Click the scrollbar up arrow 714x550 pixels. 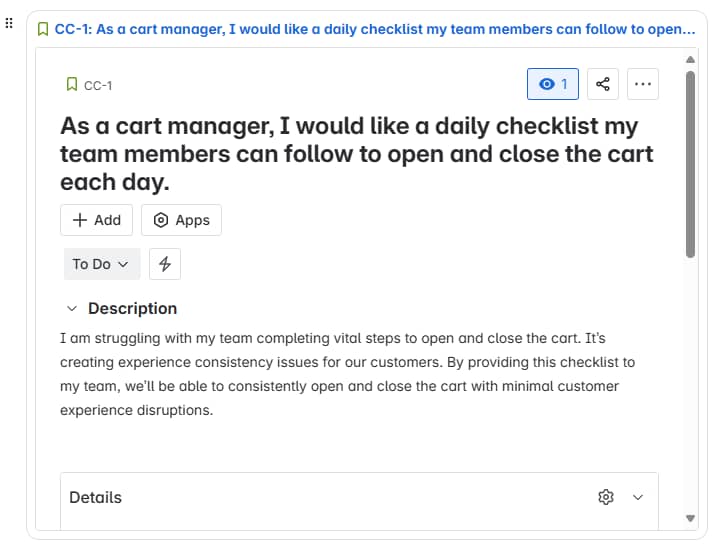pos(690,59)
